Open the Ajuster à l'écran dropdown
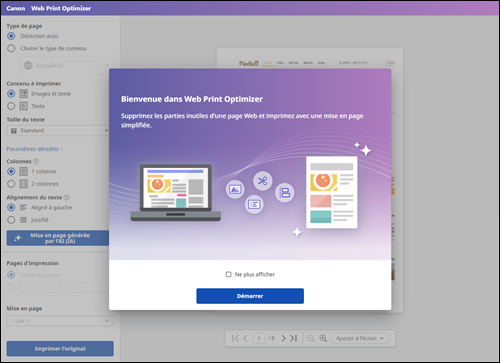The width and height of the screenshot is (500, 363). 360,338
